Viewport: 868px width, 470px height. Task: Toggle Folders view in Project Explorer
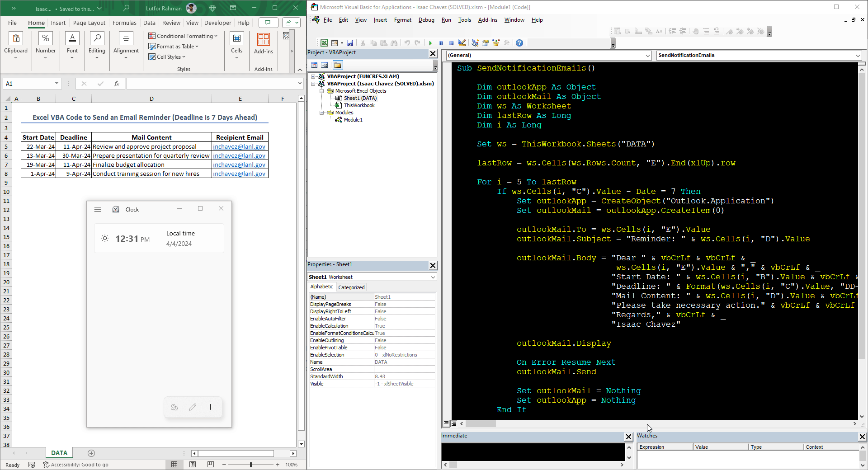tap(337, 65)
